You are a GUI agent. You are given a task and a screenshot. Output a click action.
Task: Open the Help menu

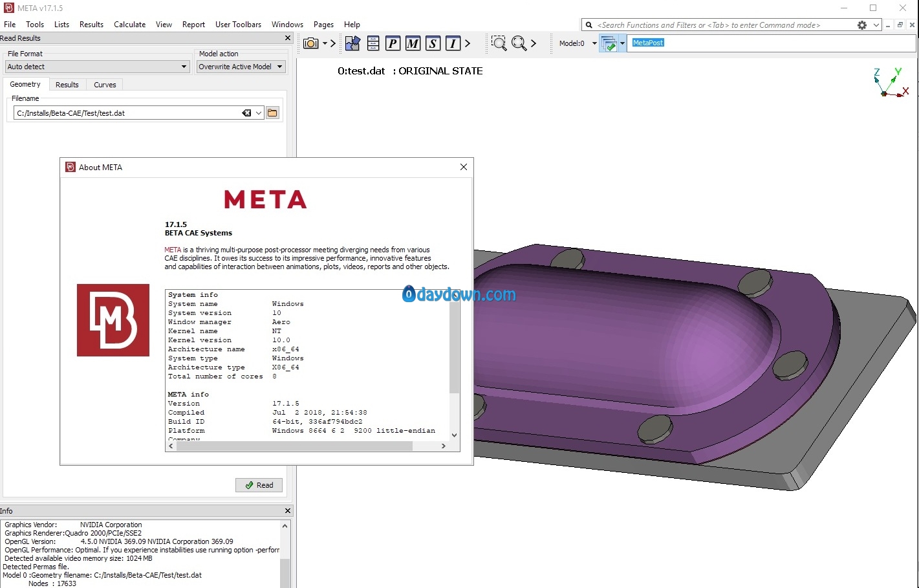coord(352,25)
